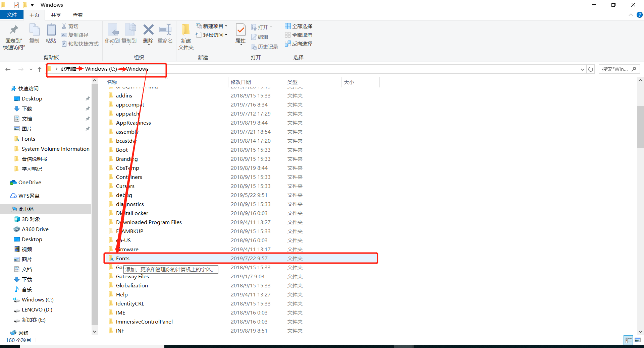644x348 pixels.
Task: Click the Rename (重命名) icon
Action: tap(165, 30)
